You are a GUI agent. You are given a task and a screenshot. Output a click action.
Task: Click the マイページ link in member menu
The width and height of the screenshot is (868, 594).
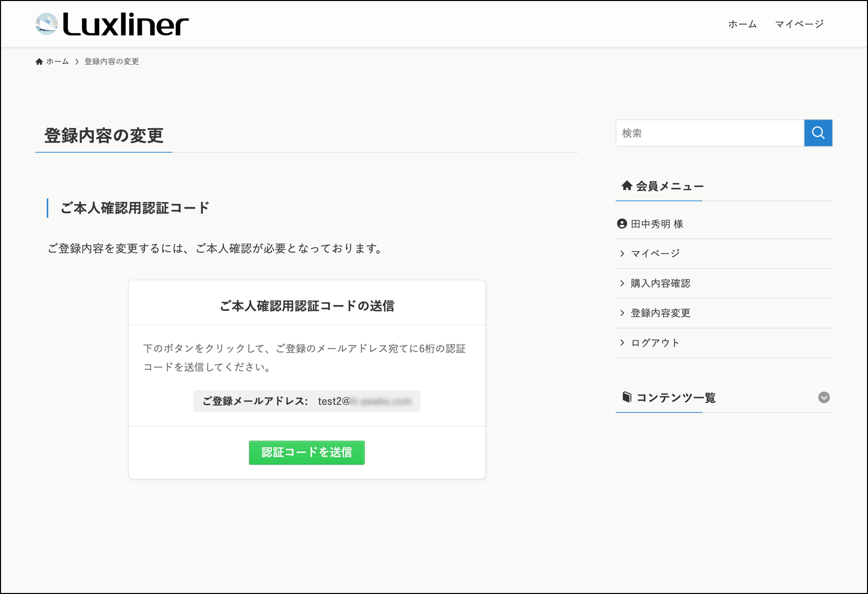coord(655,254)
